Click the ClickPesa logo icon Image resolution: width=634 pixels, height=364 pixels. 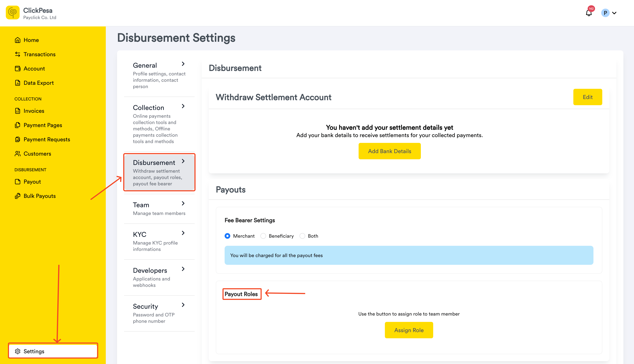pos(13,13)
